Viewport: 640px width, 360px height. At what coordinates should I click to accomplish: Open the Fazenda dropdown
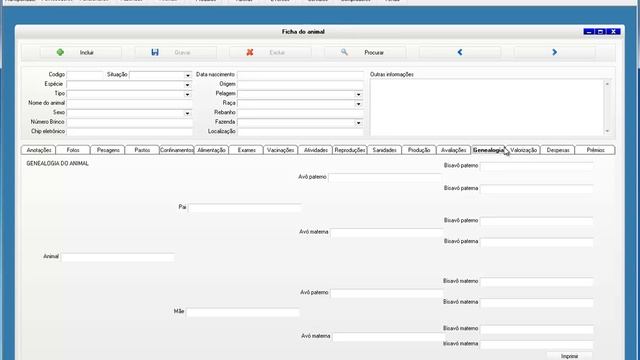[x=358, y=122]
